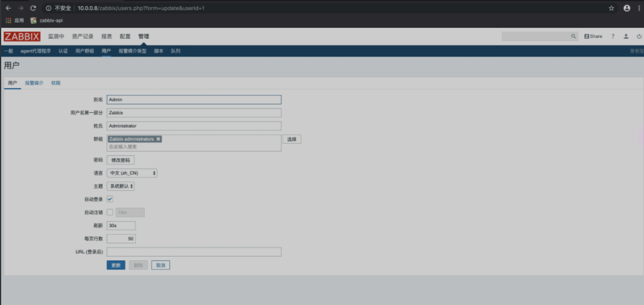Open the 主题 dropdown showing 系统默认
This screenshot has height=305, width=644.
pyautogui.click(x=121, y=186)
